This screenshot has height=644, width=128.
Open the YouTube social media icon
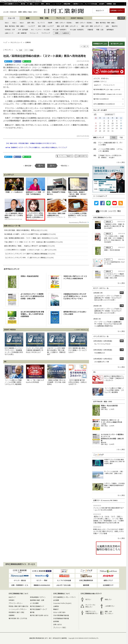(115, 203)
